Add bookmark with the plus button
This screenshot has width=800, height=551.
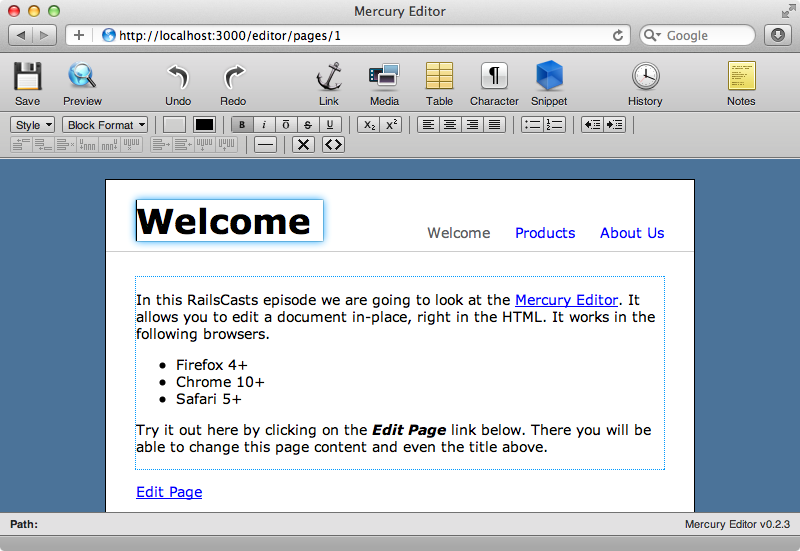tap(79, 35)
